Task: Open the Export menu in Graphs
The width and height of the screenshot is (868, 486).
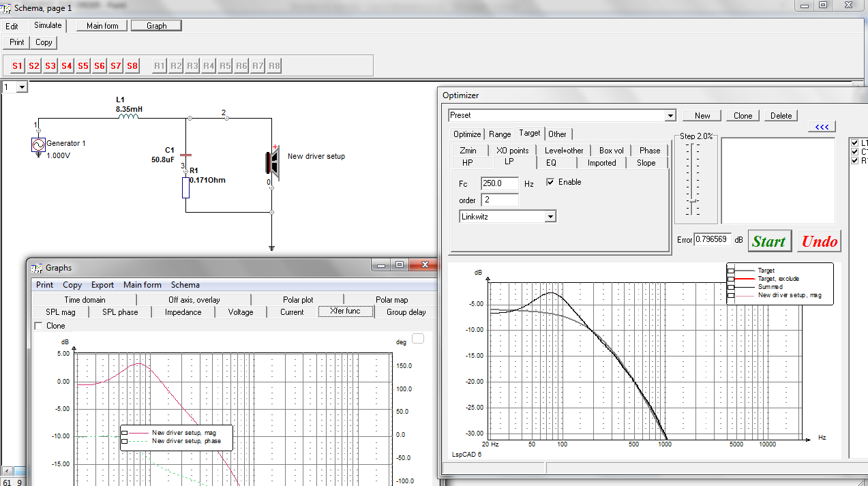Action: tap(102, 285)
